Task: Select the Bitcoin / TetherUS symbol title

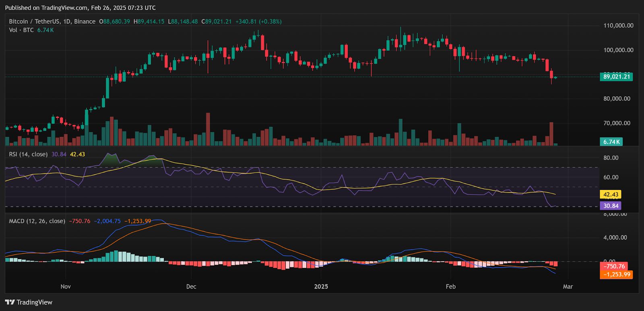Action: 52,21
